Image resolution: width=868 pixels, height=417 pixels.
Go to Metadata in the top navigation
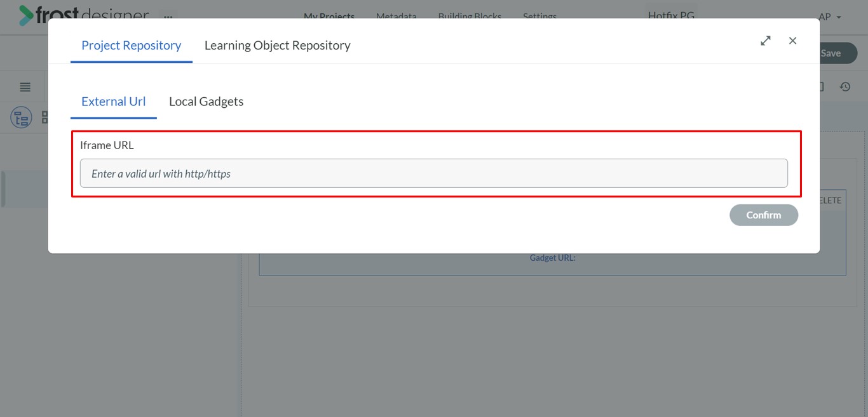tap(397, 17)
